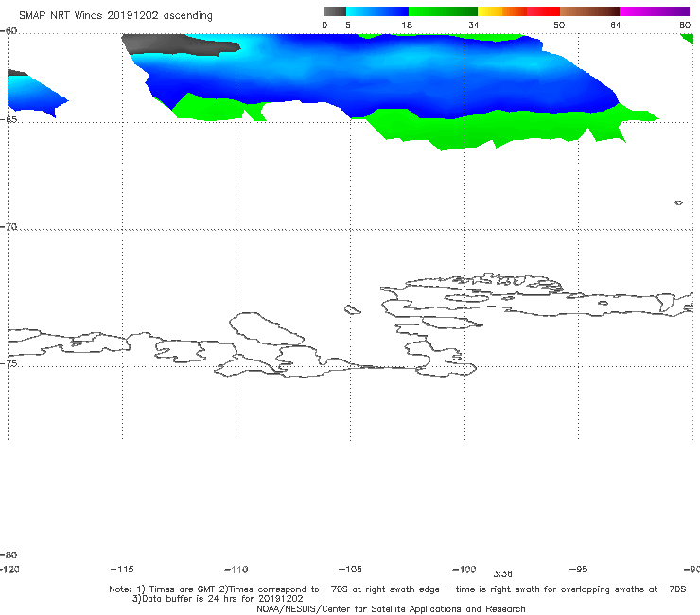Click the color bar label '5'
The image size is (700, 615).
[x=348, y=26]
